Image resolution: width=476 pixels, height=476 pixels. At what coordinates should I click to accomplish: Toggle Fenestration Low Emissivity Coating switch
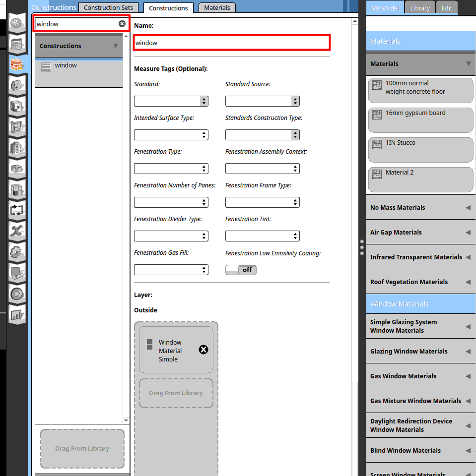(241, 270)
